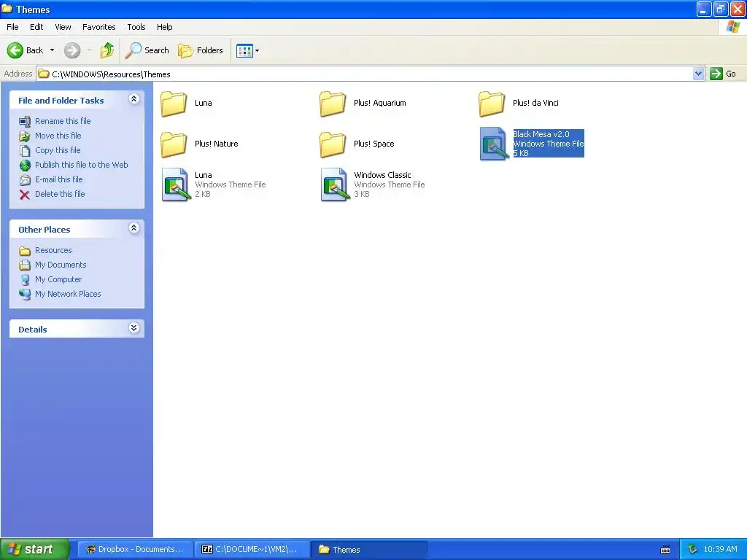
Task: Select the Luna Windows Theme File icon
Action: 175,184
